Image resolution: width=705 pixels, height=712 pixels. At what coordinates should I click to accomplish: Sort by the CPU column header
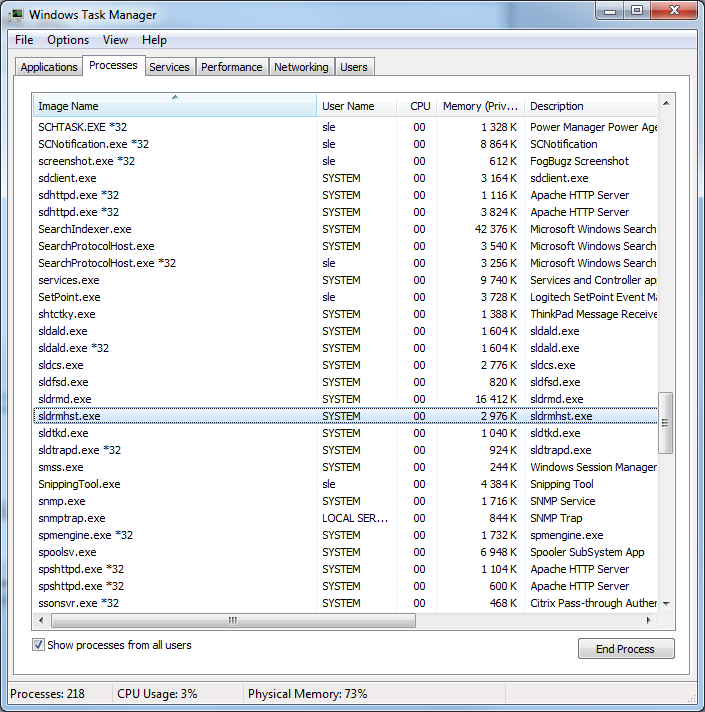[416, 106]
